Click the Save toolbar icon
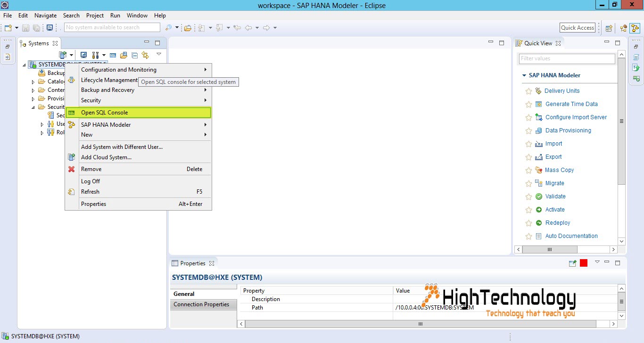The image size is (644, 343). (x=25, y=28)
